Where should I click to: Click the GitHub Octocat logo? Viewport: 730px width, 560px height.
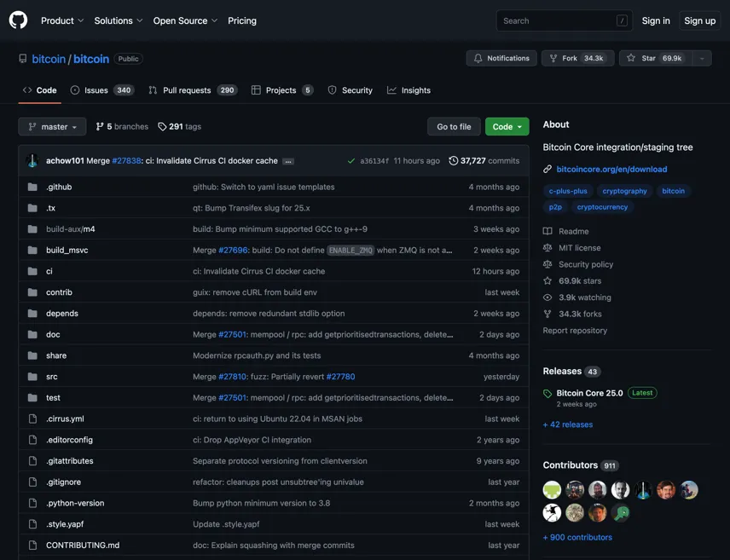(18, 20)
